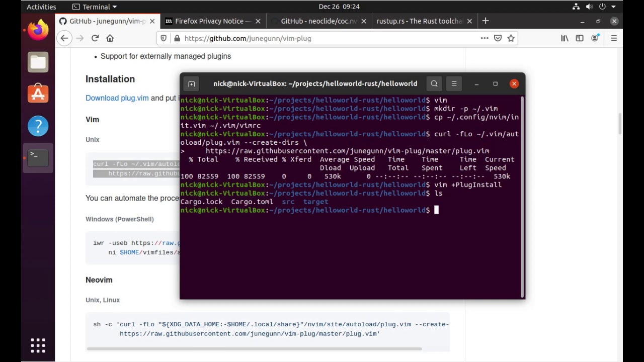The height and width of the screenshot is (362, 644).
Task: Open the terminal hamburger menu
Action: click(454, 84)
